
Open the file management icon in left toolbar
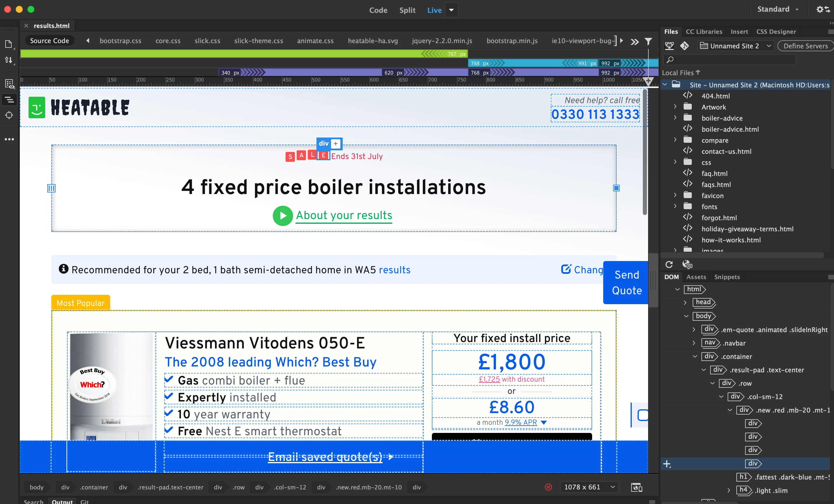(9, 60)
